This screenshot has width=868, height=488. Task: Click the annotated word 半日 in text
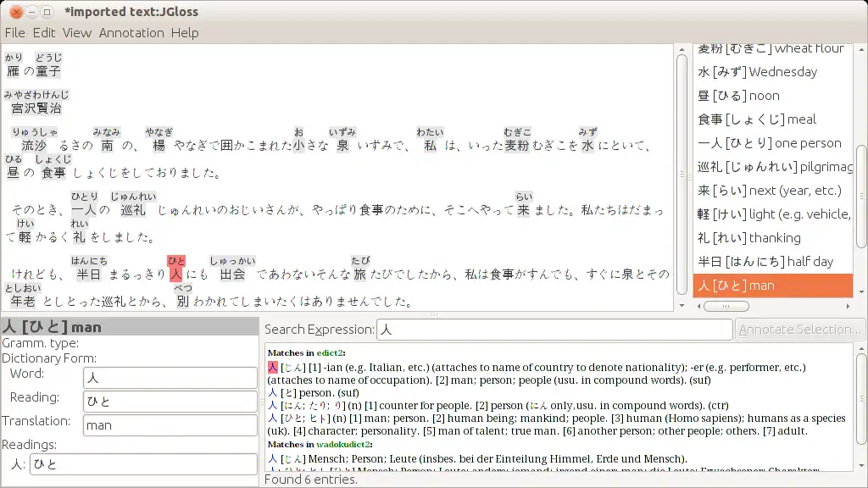88,274
